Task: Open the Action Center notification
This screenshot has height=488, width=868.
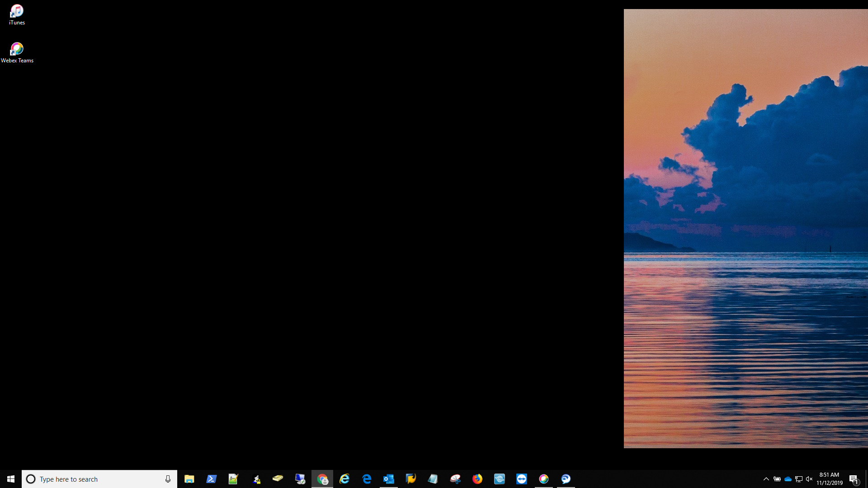Action: click(x=854, y=479)
